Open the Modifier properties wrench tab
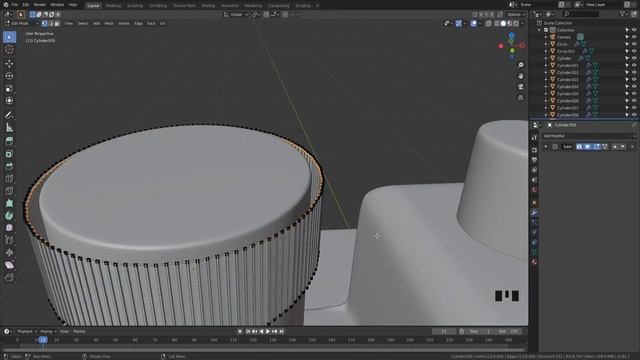 point(534,213)
